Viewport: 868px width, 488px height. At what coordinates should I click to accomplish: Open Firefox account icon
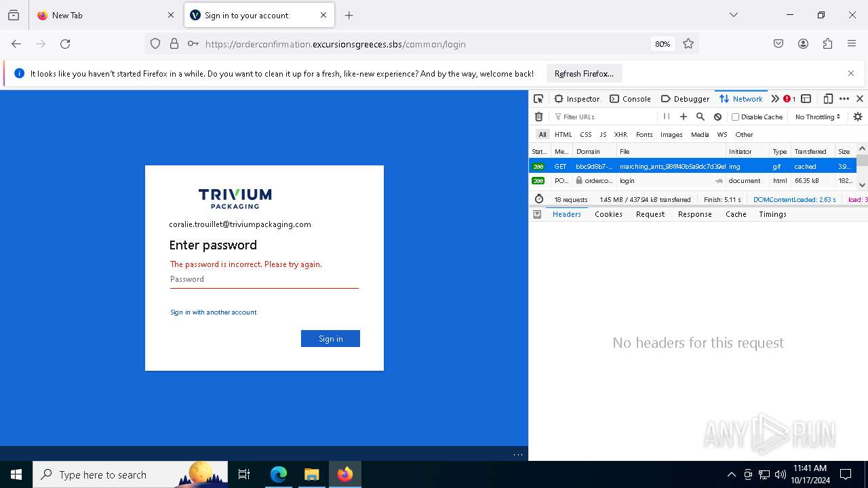[x=803, y=44]
